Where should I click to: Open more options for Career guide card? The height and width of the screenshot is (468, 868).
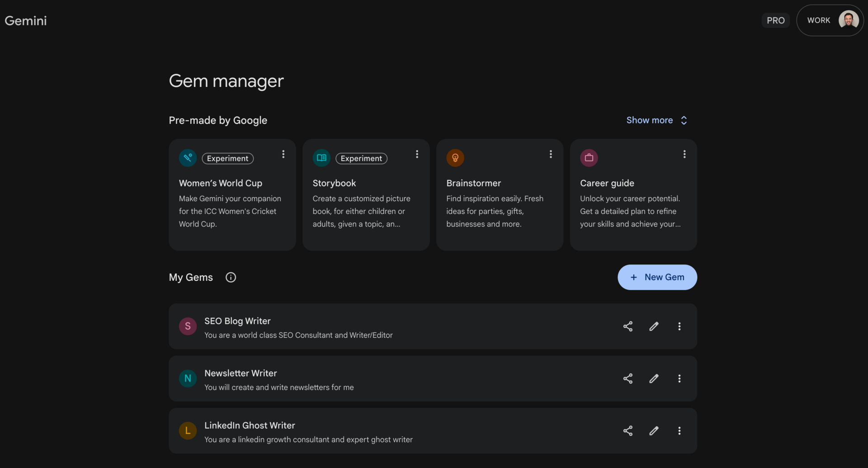(x=684, y=154)
